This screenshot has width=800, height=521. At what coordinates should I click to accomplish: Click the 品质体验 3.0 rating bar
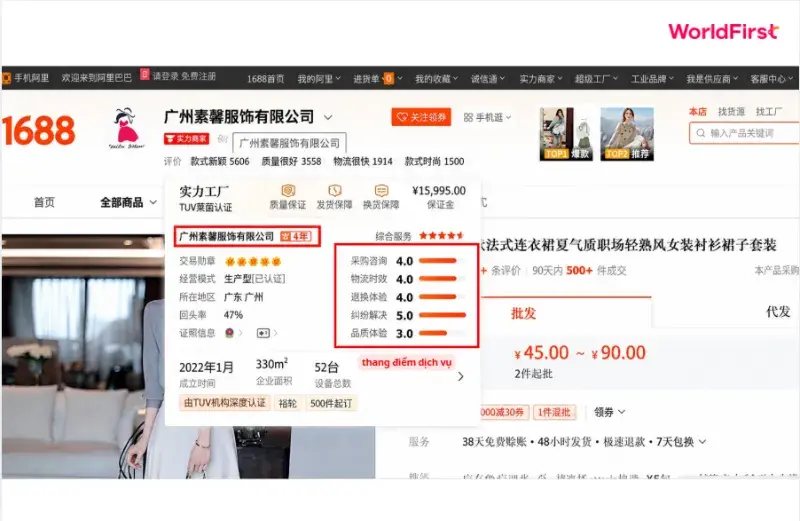click(441, 333)
